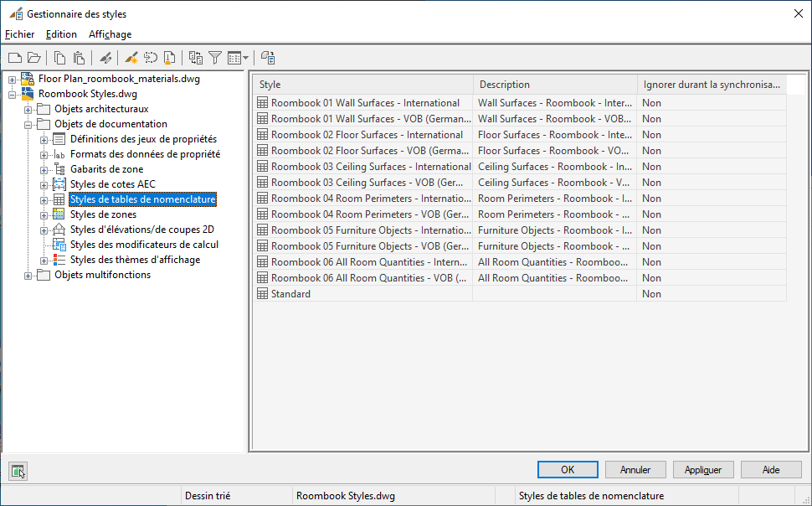Click the Objets architecturaux folder icon

tap(44, 109)
